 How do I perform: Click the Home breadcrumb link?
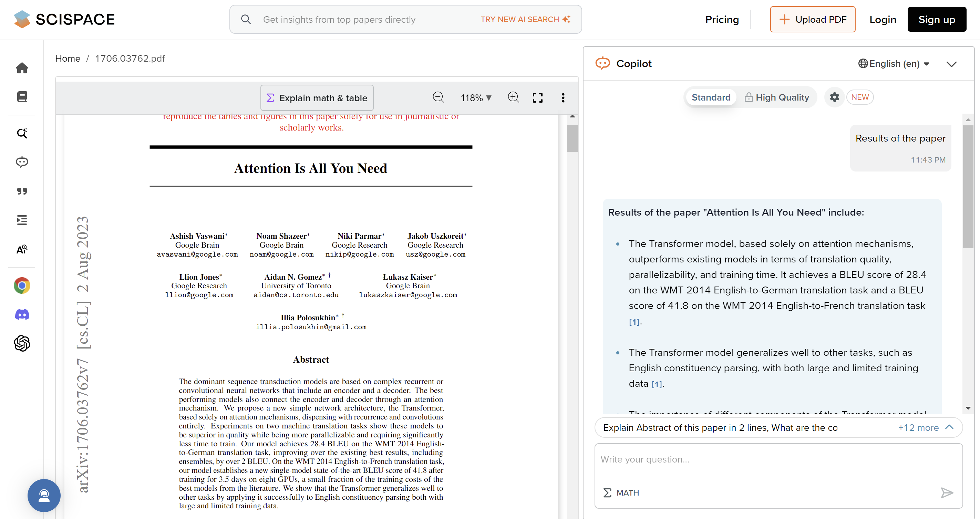[x=67, y=59]
